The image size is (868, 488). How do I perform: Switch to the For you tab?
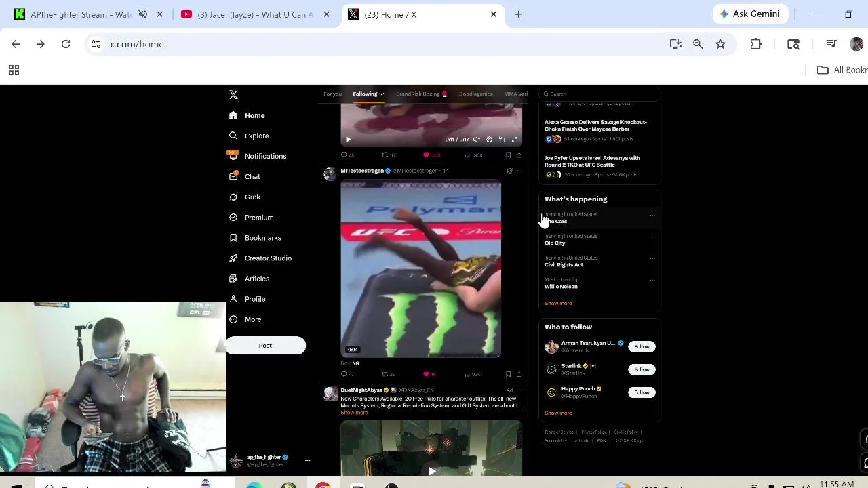(332, 94)
